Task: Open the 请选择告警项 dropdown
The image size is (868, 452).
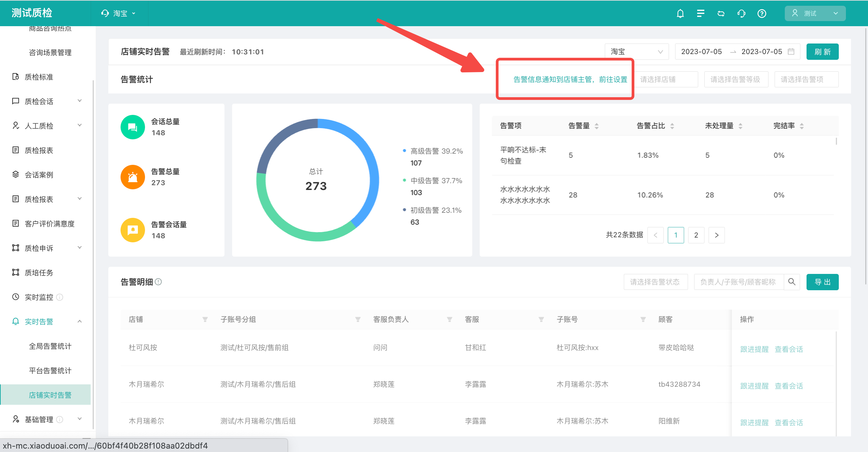Action: [807, 80]
